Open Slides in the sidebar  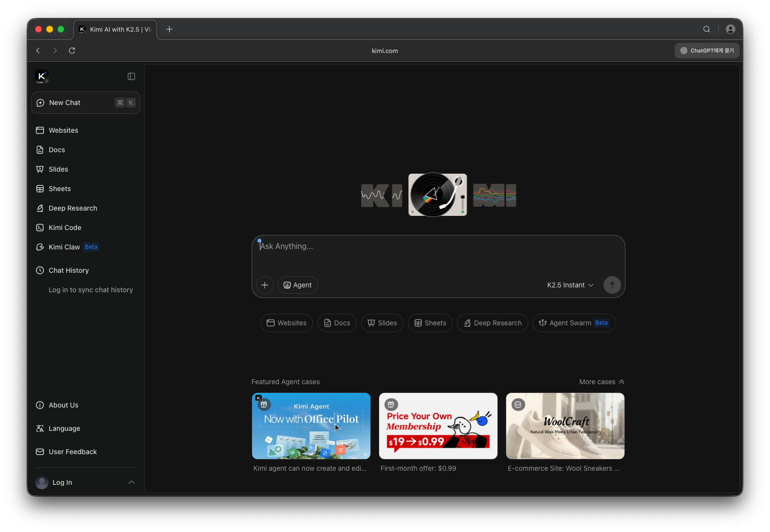(x=86, y=169)
